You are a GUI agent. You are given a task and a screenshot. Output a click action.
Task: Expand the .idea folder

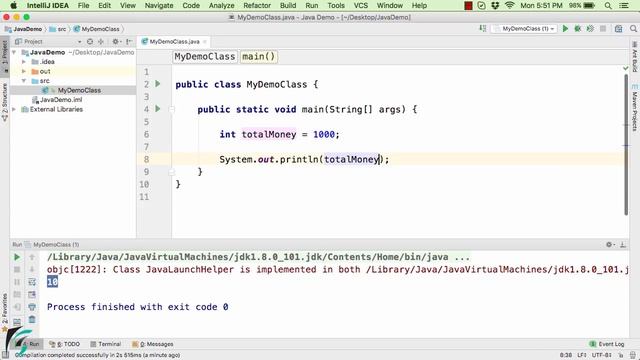tap(24, 62)
